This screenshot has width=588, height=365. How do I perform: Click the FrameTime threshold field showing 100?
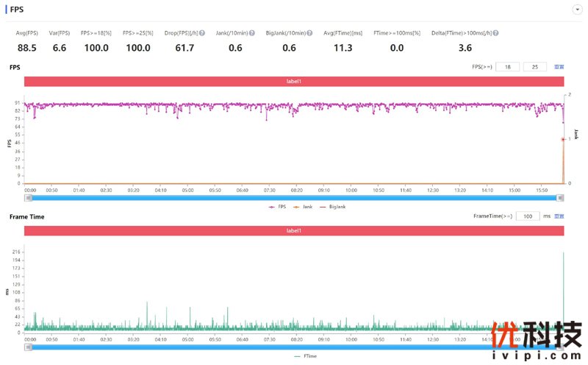click(x=527, y=216)
